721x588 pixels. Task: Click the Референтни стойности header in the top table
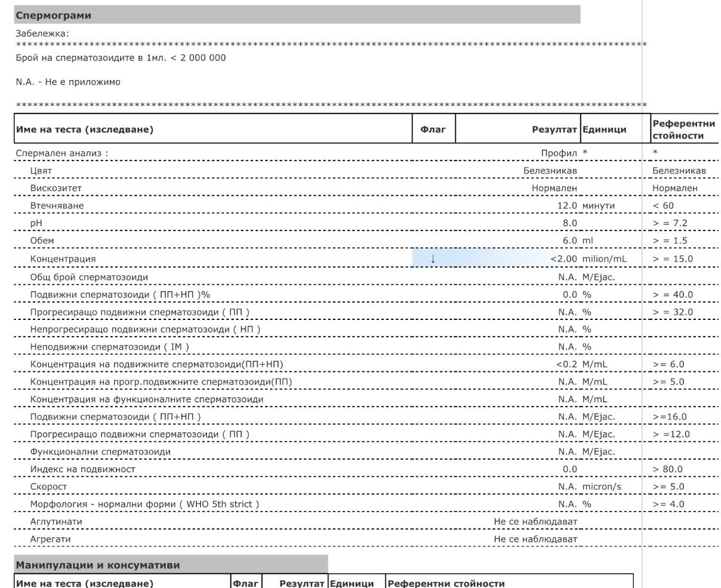(x=683, y=130)
